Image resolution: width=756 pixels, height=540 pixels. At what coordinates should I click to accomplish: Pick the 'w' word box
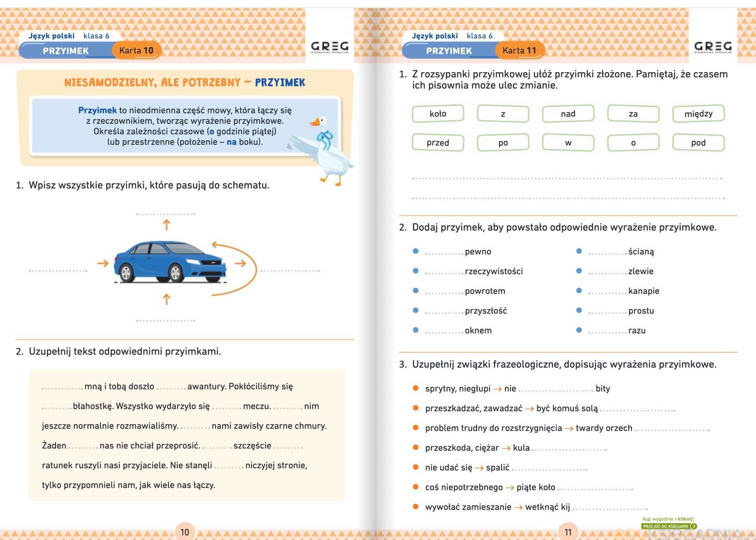(x=568, y=142)
